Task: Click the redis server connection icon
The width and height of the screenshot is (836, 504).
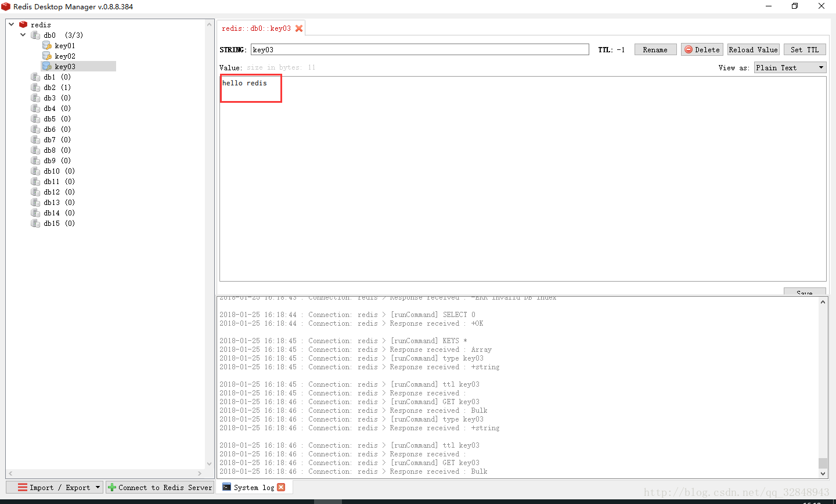Action: (23, 24)
